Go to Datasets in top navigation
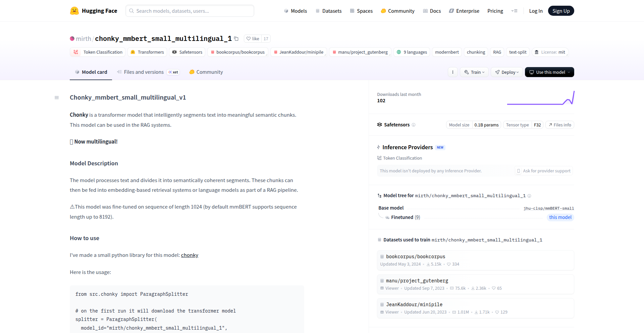644x333 pixels. point(328,11)
